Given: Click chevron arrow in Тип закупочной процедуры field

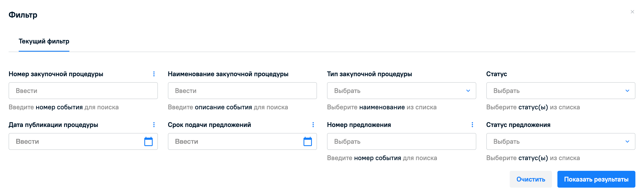Looking at the screenshot, I should [x=468, y=91].
